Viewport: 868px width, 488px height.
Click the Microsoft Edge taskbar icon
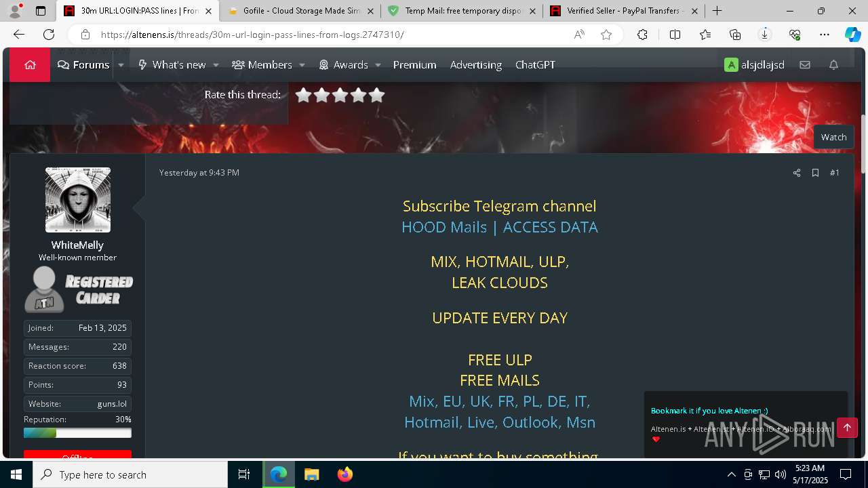tap(278, 474)
